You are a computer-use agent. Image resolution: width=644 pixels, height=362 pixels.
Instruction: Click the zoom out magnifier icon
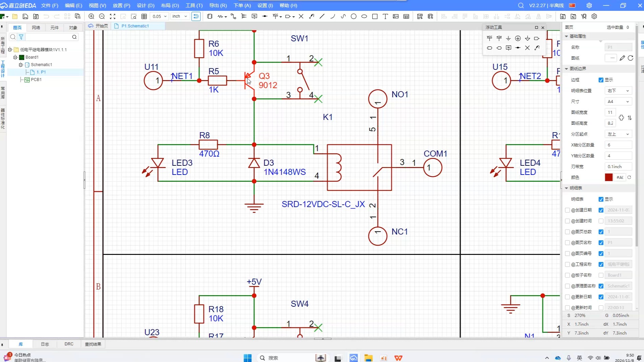tap(102, 16)
